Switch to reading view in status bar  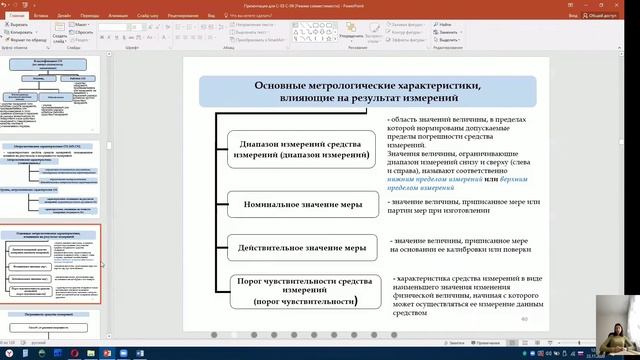537,343
